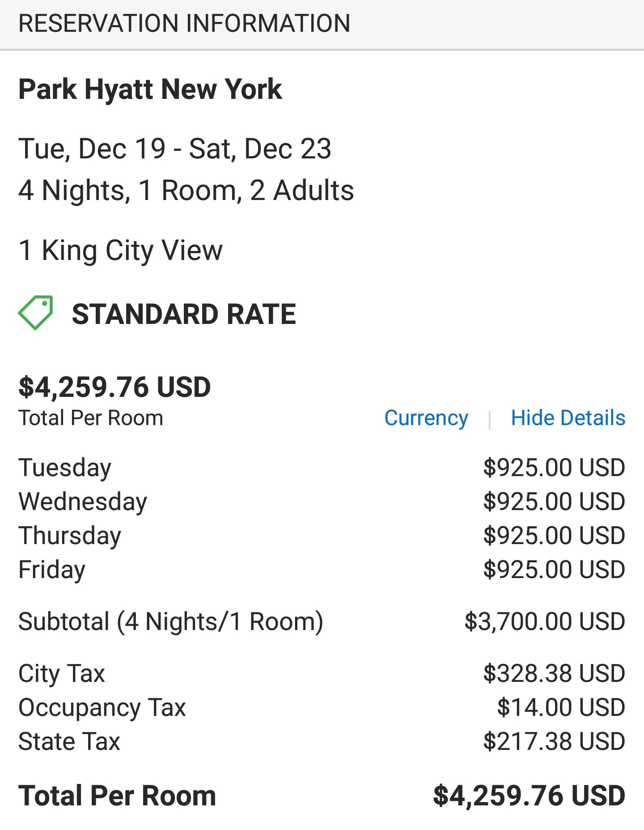Select the Occupancy Tax $14.00 amount

click(x=561, y=707)
